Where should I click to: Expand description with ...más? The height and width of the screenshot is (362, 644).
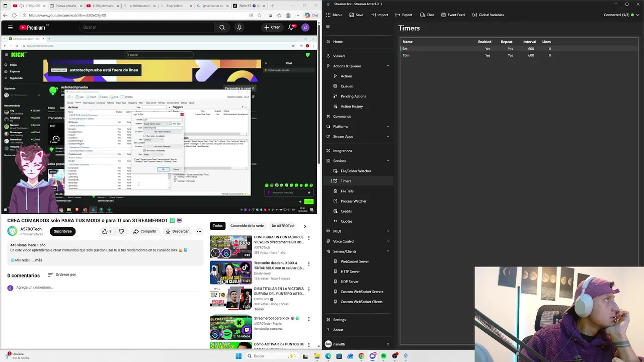tap(37, 260)
